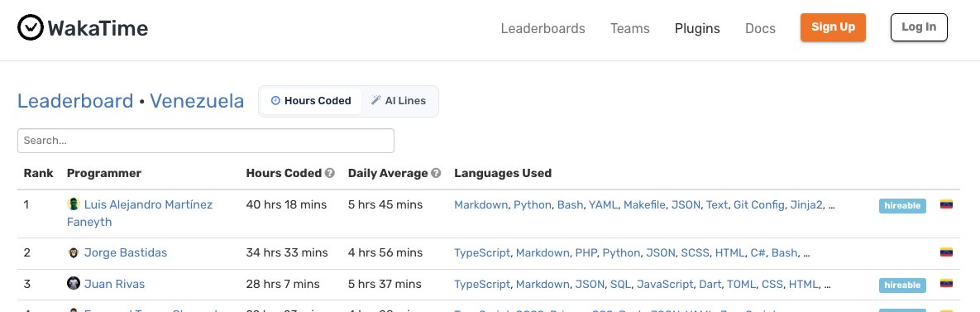Image resolution: width=980 pixels, height=312 pixels.
Task: Click Dart language in Juan Rivas row
Action: point(710,284)
